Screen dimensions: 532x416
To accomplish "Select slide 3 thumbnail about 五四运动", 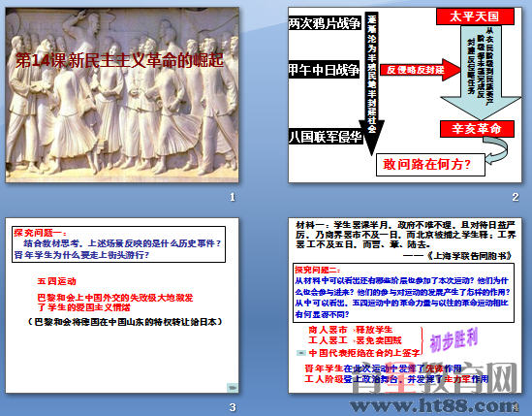I will point(122,305).
